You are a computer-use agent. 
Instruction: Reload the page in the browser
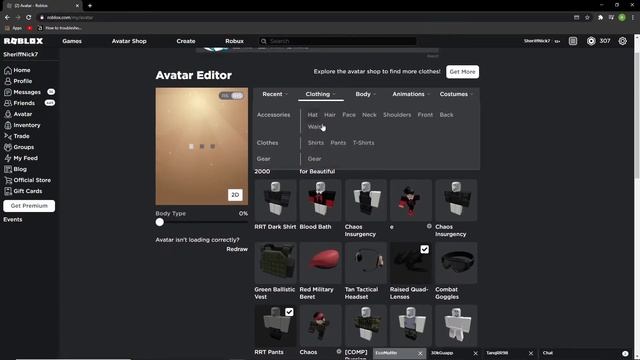[29, 18]
